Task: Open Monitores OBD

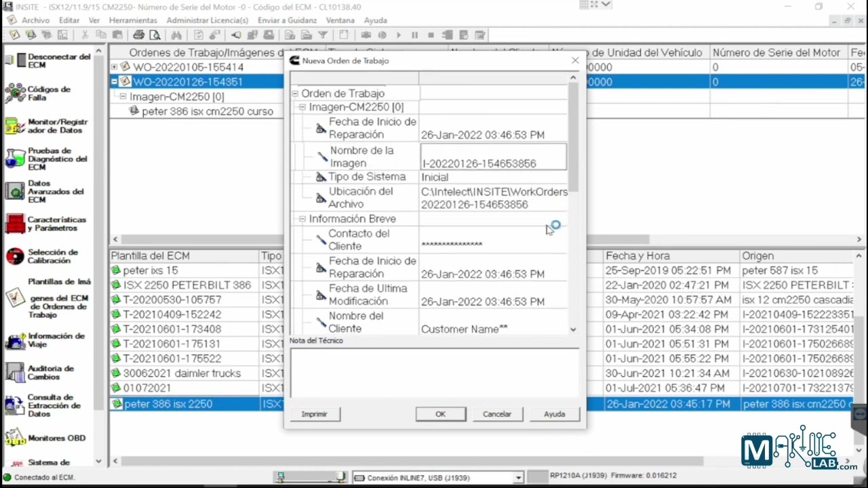Action: click(45, 438)
